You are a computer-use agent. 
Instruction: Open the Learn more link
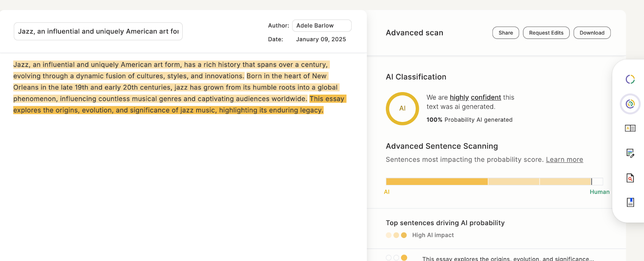564,159
